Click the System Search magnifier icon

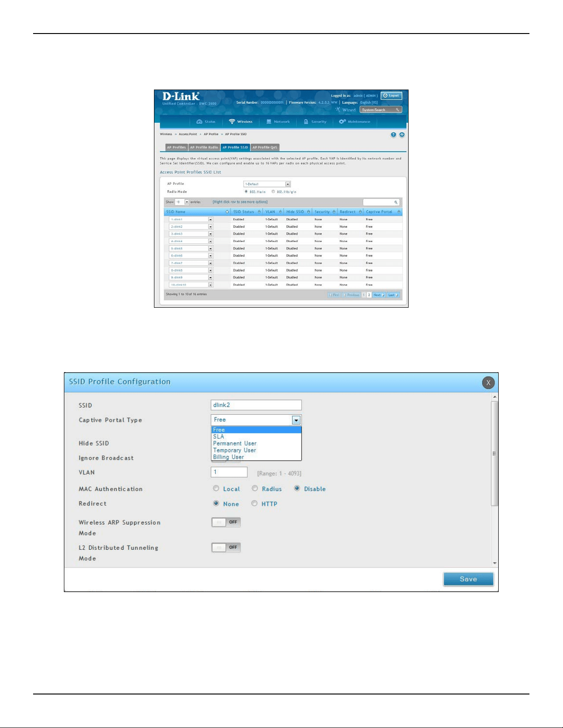click(x=398, y=110)
